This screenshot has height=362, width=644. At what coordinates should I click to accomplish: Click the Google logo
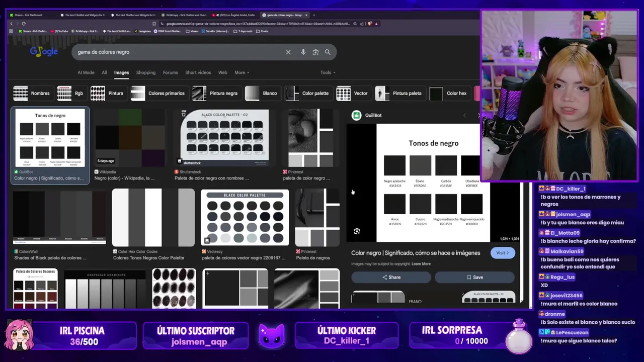point(44,52)
